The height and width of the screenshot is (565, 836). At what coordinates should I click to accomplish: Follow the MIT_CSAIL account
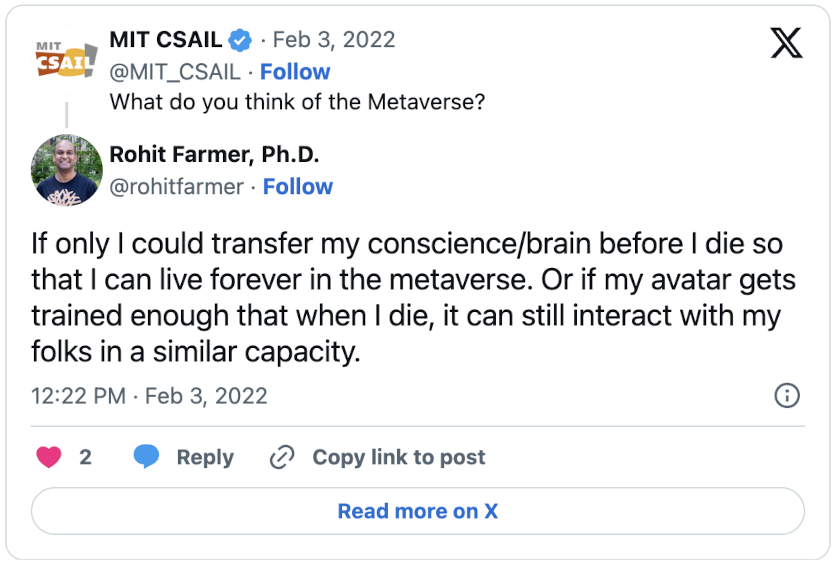pos(295,72)
